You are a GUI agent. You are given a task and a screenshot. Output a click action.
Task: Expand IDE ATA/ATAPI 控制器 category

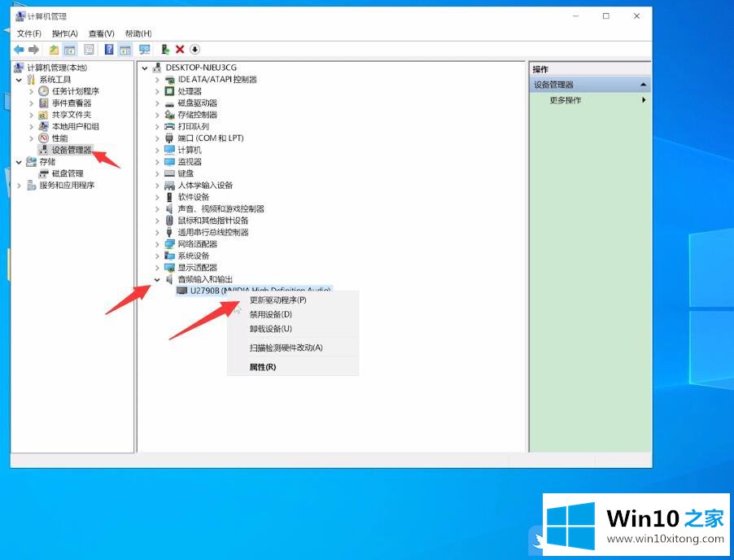(157, 80)
